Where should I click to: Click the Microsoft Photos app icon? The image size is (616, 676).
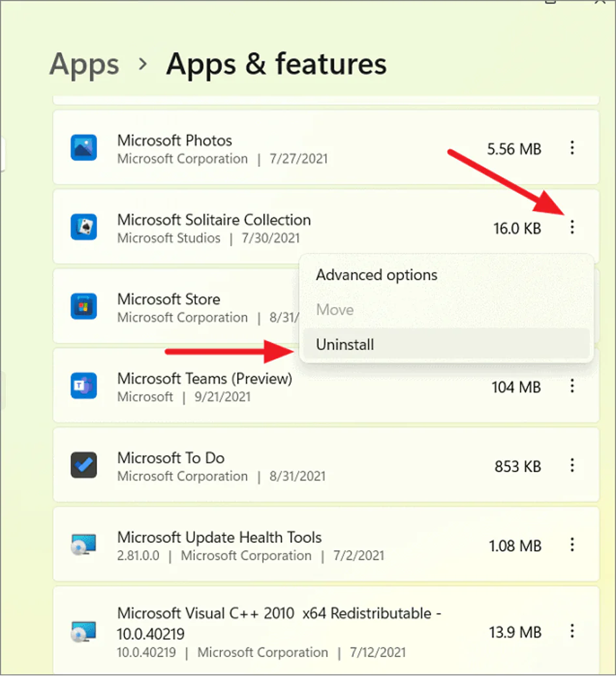(x=83, y=147)
